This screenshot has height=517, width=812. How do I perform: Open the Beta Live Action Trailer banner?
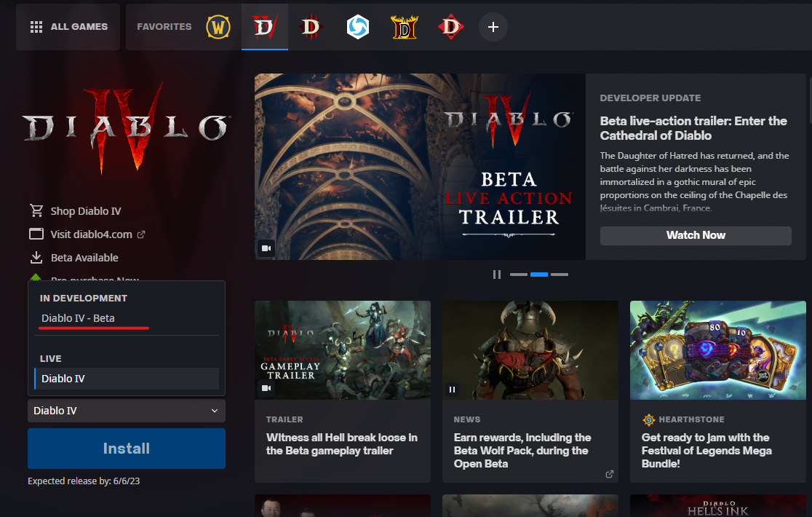[x=420, y=166]
